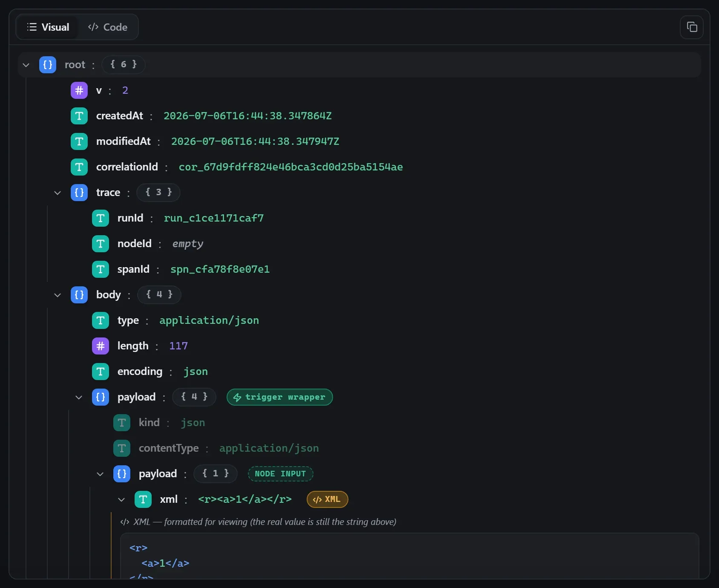This screenshot has height=588, width=719.
Task: Click the object icon beside NODE INPUT payload
Action: (122, 474)
